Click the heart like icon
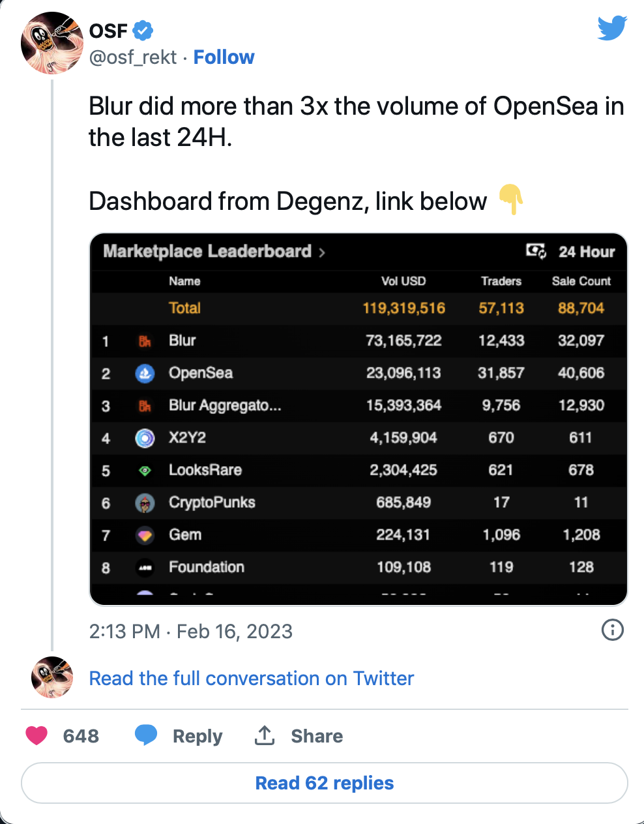 [37, 735]
